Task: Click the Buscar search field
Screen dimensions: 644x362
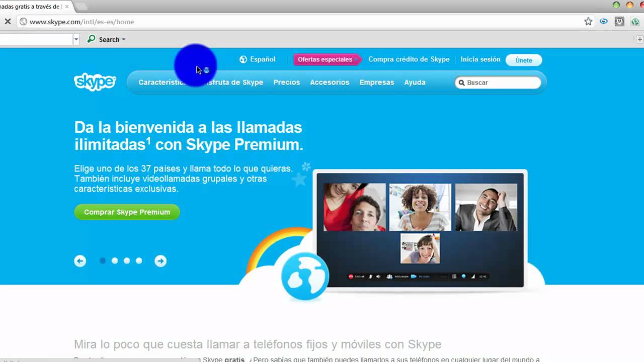Action: [498, 82]
